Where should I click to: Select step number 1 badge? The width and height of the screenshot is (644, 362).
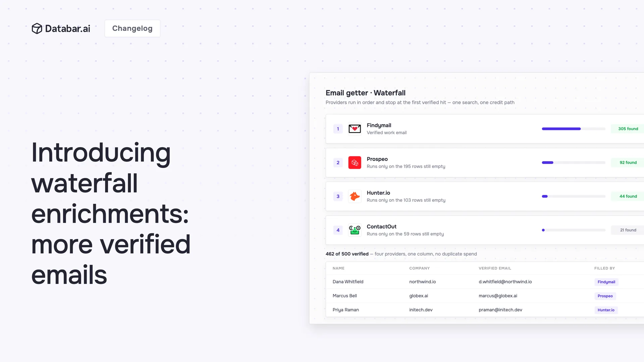click(x=338, y=129)
